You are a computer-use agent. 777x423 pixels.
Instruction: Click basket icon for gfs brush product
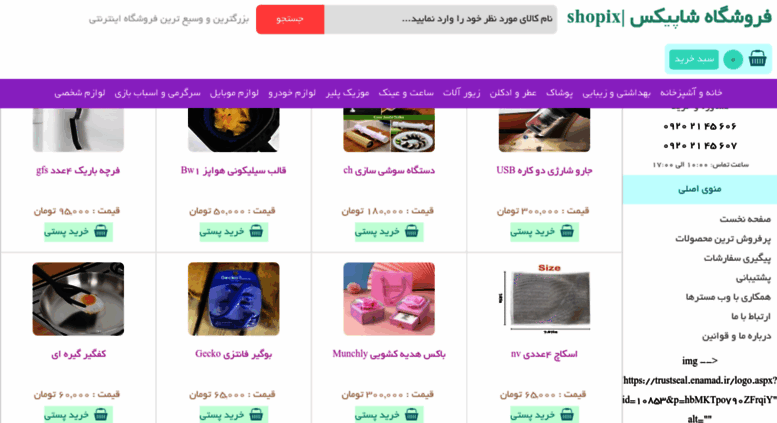101,231
